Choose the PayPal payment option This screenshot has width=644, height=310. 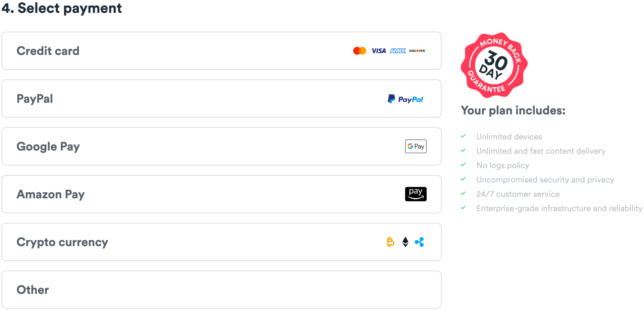pos(222,99)
